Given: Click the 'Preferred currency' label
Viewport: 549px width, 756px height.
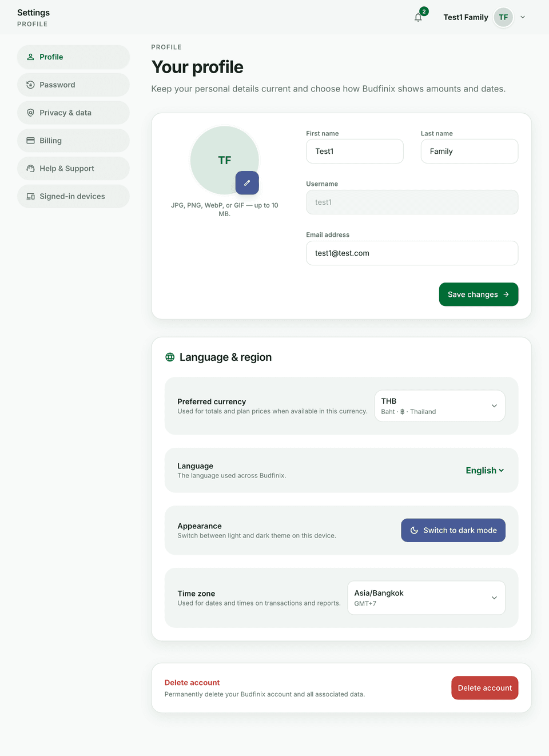Looking at the screenshot, I should tap(212, 401).
